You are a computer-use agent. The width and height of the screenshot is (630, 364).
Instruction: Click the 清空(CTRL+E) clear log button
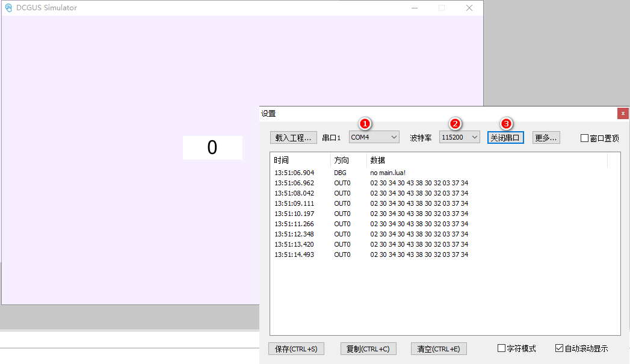439,349
